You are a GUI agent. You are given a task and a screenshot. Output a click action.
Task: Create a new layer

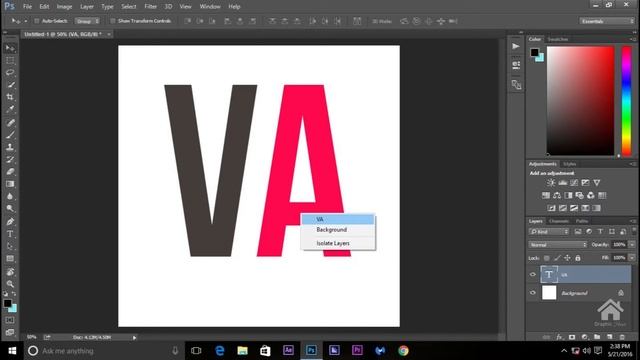tap(609, 337)
